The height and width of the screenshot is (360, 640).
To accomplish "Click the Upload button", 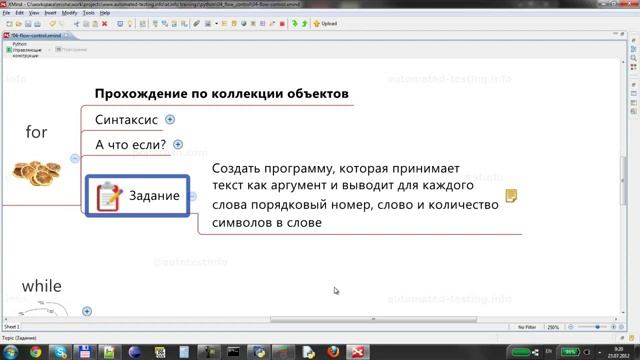I will [x=325, y=24].
